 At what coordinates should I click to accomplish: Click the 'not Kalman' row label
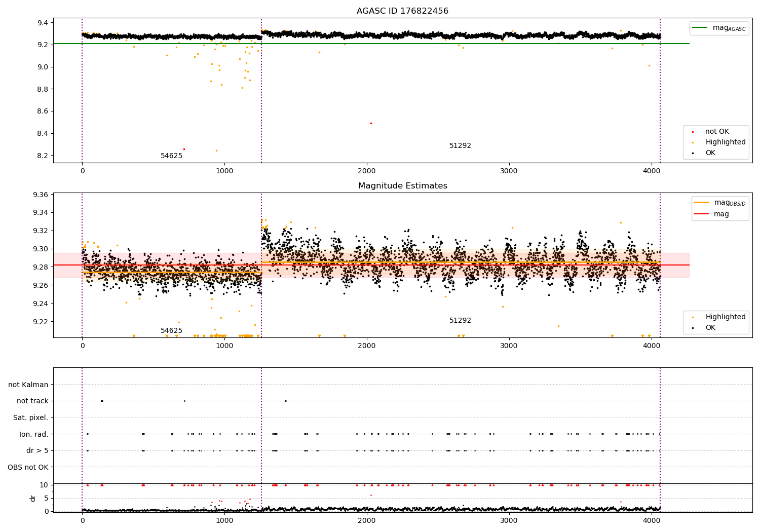tap(28, 385)
